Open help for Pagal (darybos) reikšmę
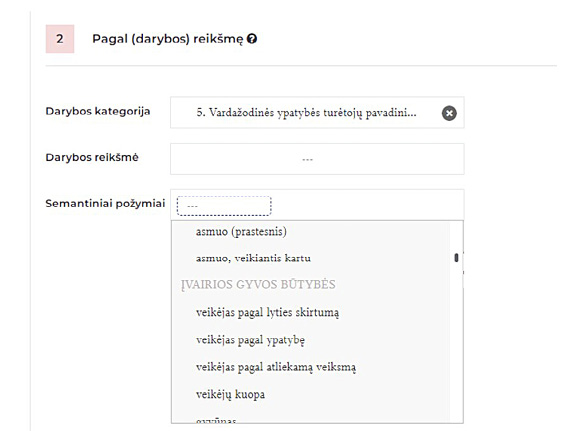This screenshot has height=431, width=569. tap(252, 38)
